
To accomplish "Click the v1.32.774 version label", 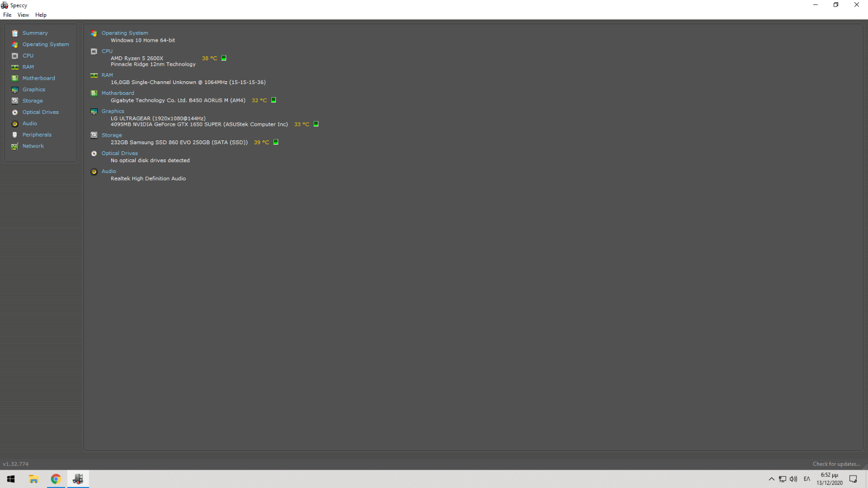I will 16,464.
